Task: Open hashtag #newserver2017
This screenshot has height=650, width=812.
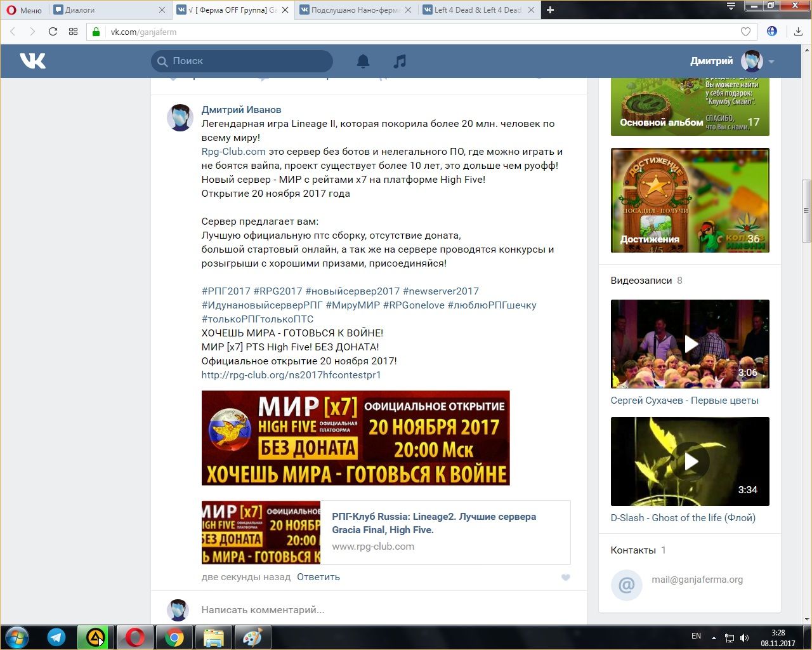Action: pyautogui.click(x=441, y=291)
